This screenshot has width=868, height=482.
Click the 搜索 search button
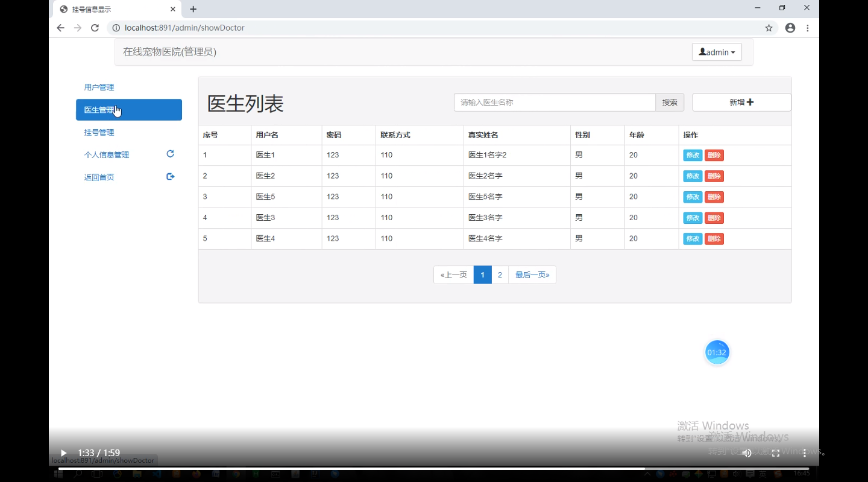pos(670,103)
